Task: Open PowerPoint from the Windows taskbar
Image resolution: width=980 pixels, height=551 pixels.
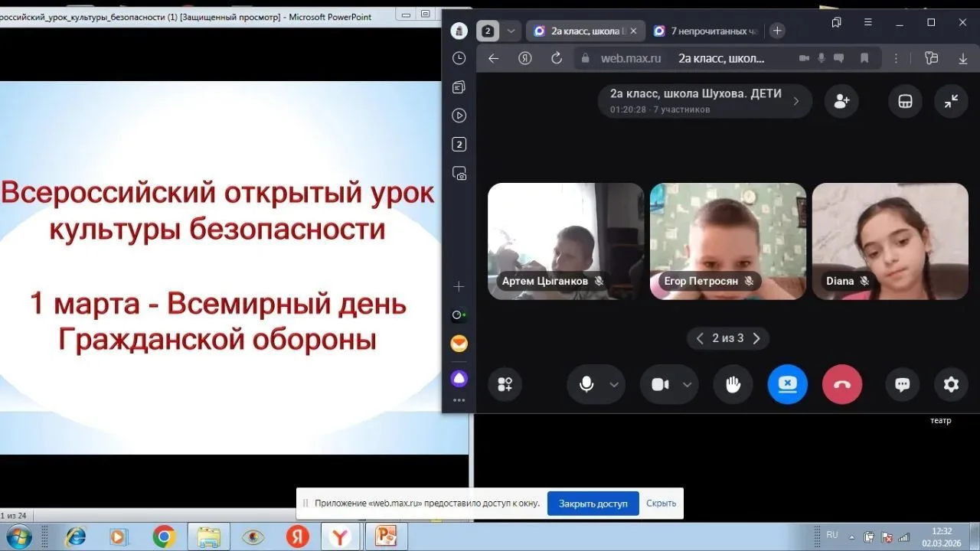Action: (x=386, y=537)
